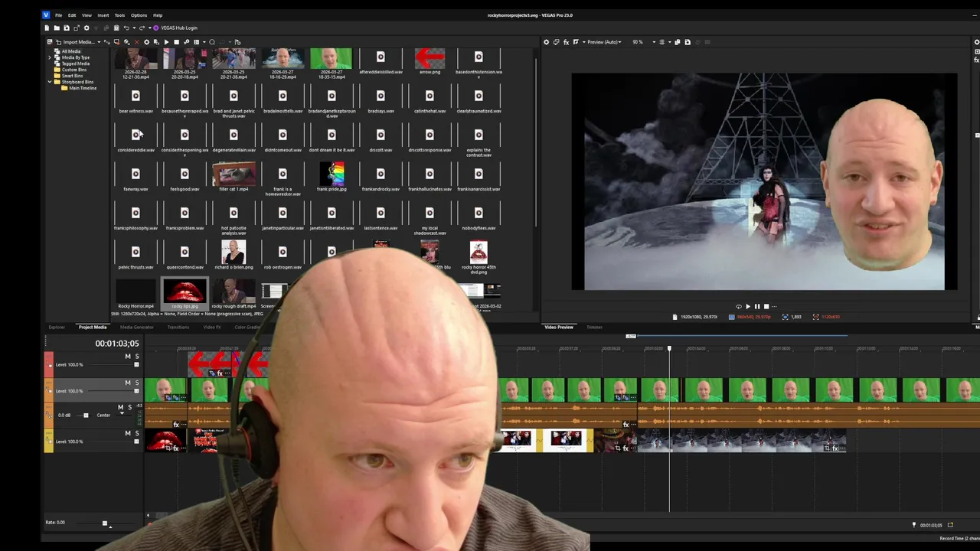Screen dimensions: 980x551
Task: Mute the audio track
Action: tap(120, 407)
